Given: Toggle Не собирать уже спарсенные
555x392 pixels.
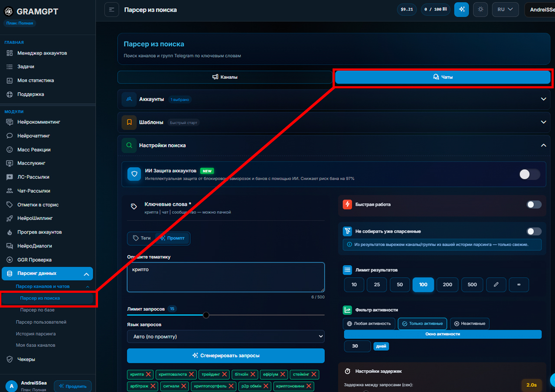Looking at the screenshot, I should click(534, 231).
